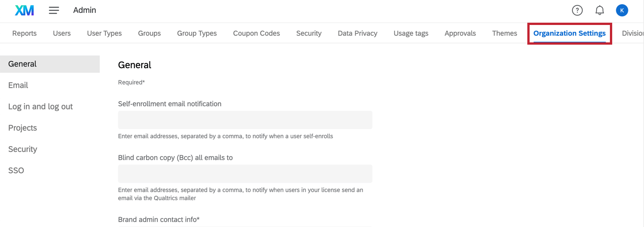Viewport: 644px width, 227px height.
Task: Open the User Types section
Action: pos(104,33)
